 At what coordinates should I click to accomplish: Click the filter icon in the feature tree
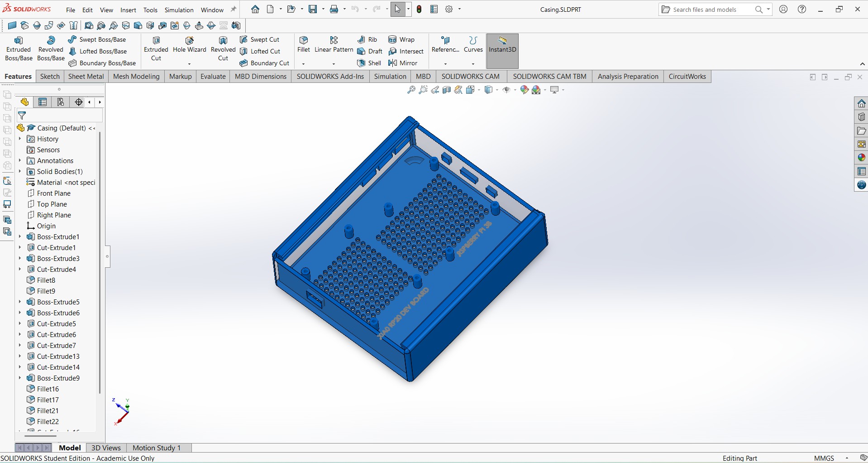(x=22, y=116)
